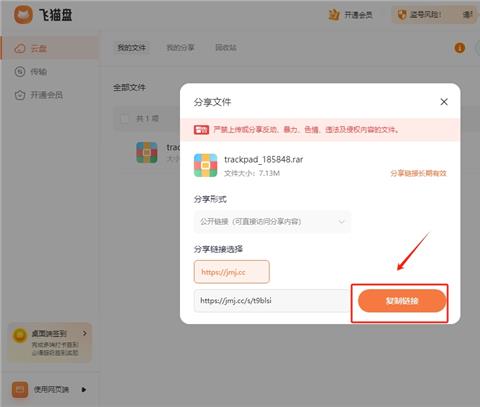Click the crown icon beside 开通会员 in header
The height and width of the screenshot is (407, 480).
334,15
